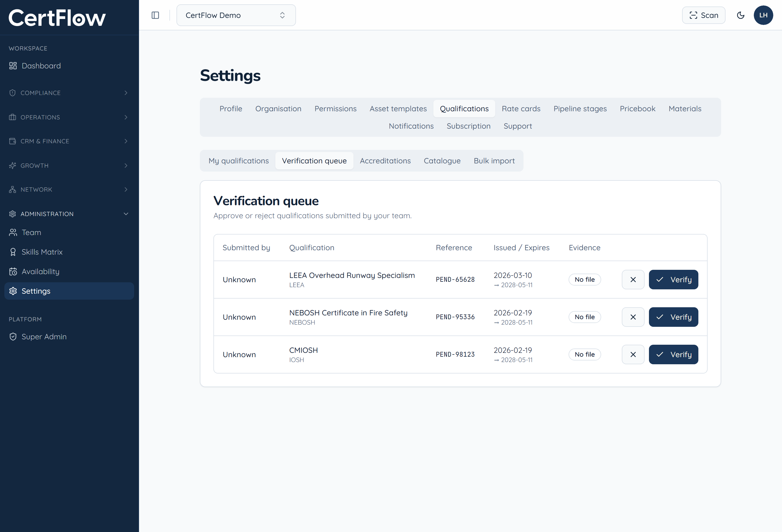Click the CRM & Finance wallet icon
This screenshot has width=782, height=532.
(12, 141)
